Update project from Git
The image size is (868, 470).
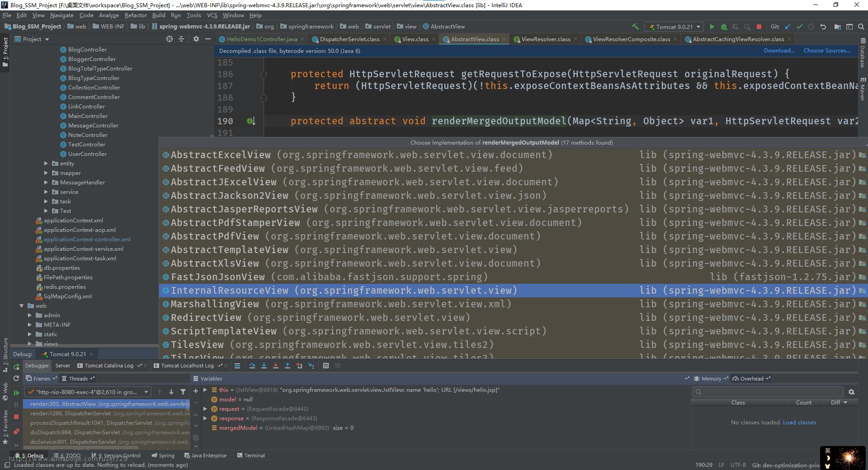pos(788,27)
